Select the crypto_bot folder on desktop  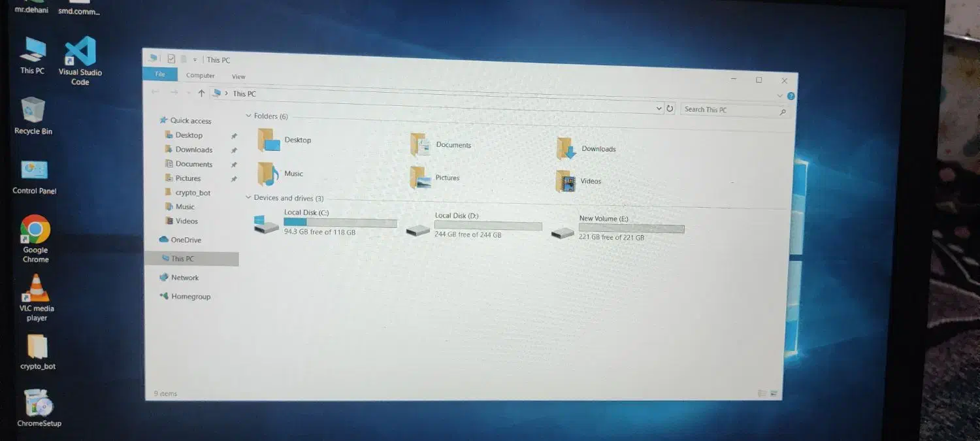click(37, 352)
